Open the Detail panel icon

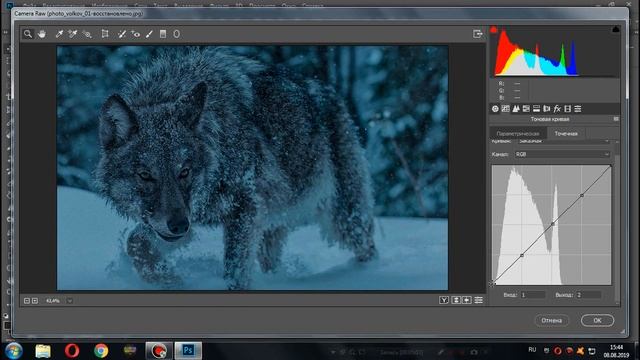[x=516, y=109]
